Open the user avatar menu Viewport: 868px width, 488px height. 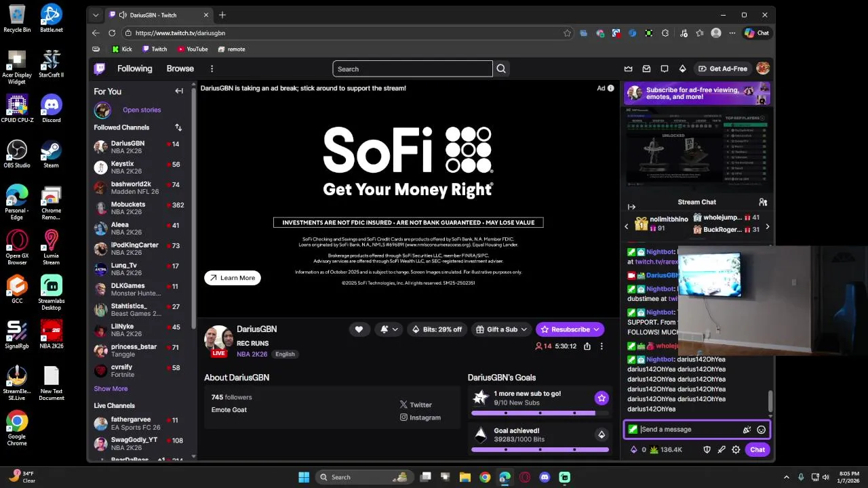[763, 68]
